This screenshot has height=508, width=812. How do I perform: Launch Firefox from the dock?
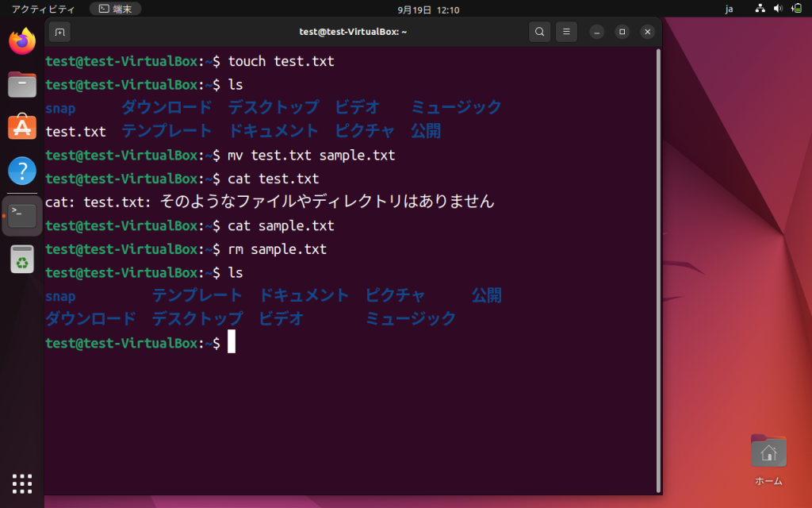pos(22,41)
